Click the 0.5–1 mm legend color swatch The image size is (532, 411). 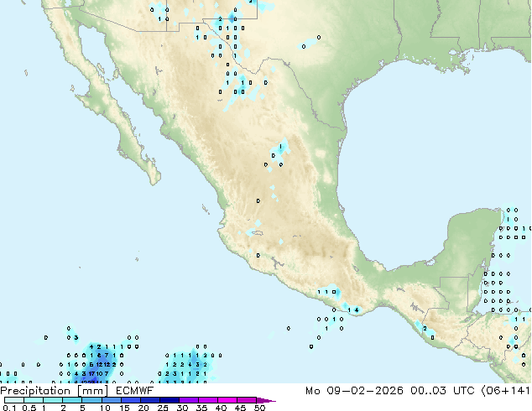point(34,400)
